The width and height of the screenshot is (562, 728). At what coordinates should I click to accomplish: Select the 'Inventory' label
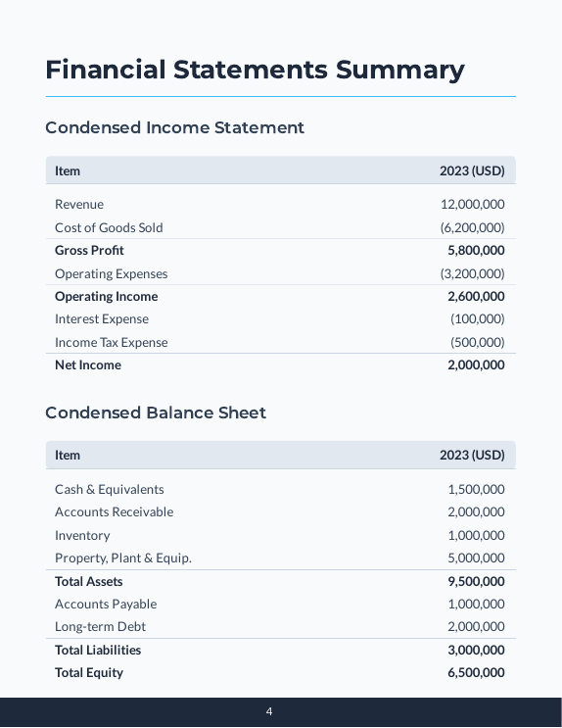82,535
